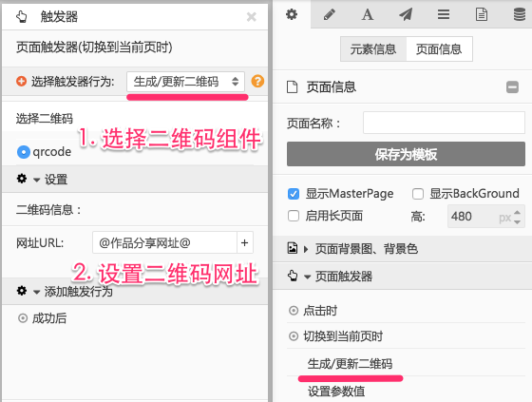Enable the 显示BackGround checkbox

(418, 194)
